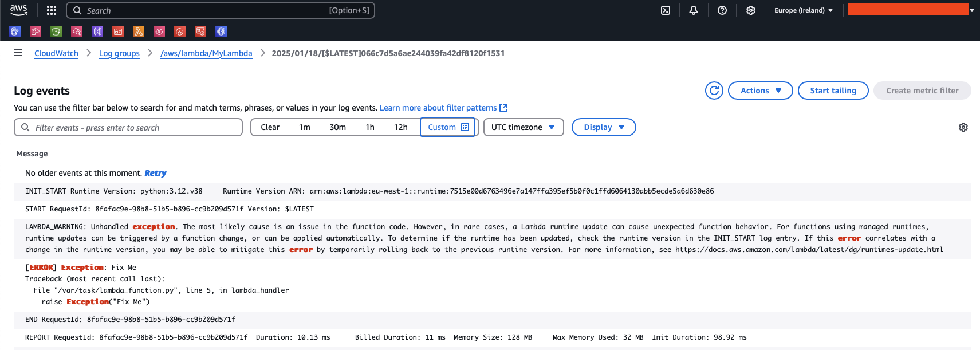Select the START RequestId log line
This screenshot has width=980, height=350.
click(x=493, y=209)
